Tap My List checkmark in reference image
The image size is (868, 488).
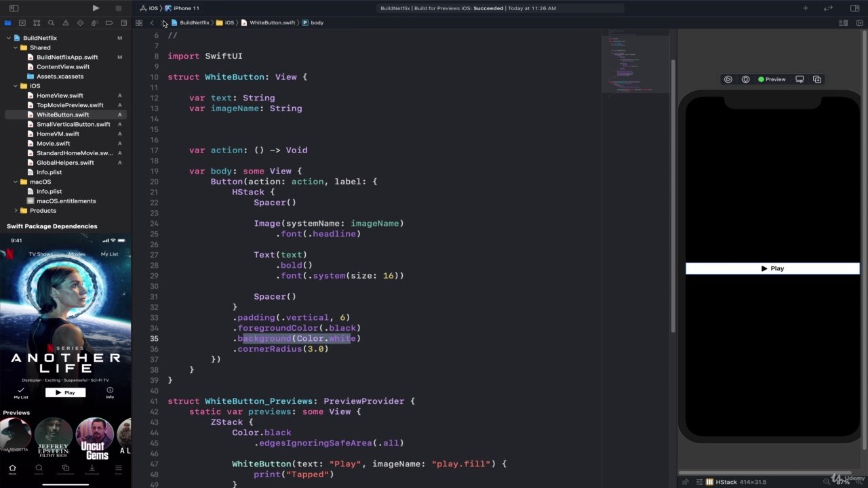pos(21,392)
